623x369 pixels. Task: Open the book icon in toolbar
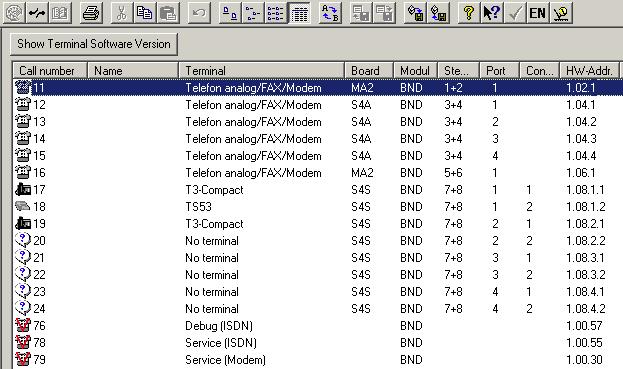point(60,13)
